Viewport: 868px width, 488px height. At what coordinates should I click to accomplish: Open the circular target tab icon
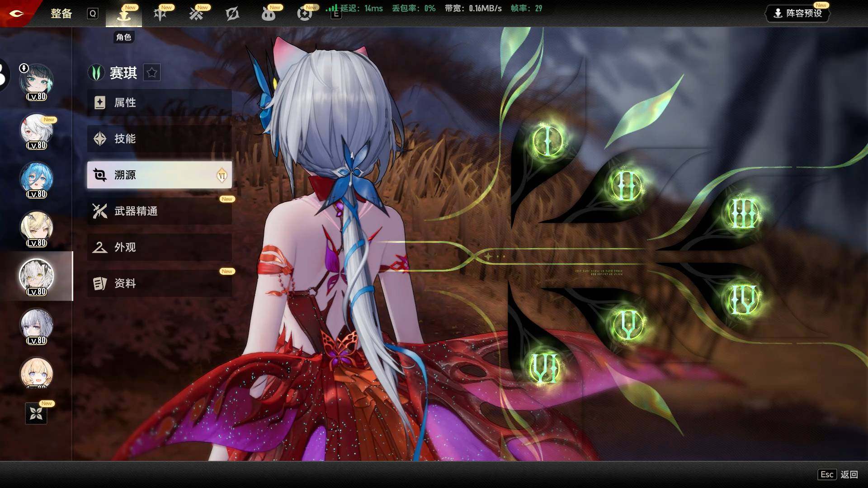point(305,14)
